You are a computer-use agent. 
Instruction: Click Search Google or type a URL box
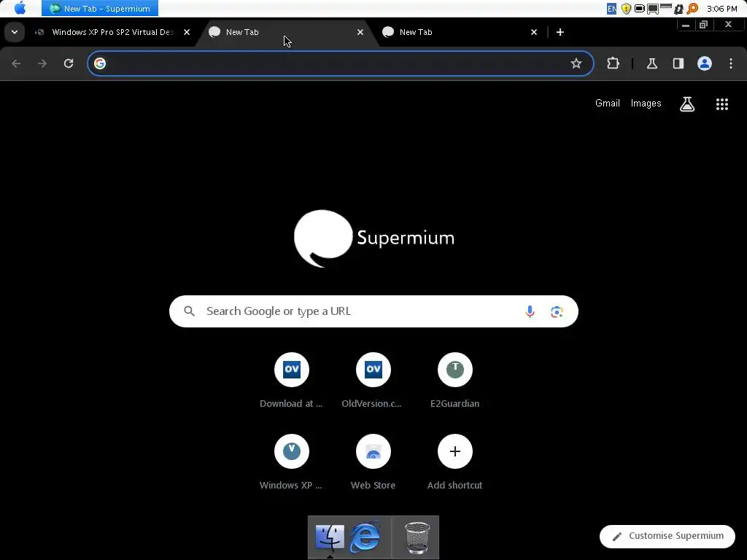tap(373, 311)
